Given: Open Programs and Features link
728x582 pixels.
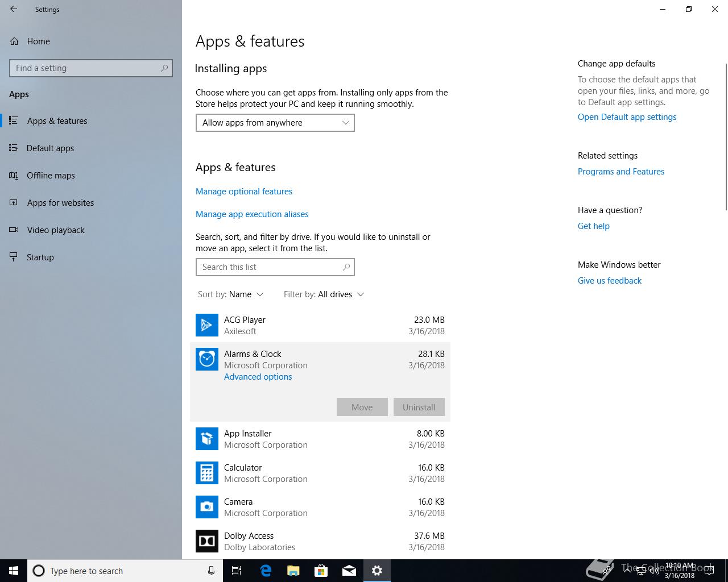Looking at the screenshot, I should (621, 172).
